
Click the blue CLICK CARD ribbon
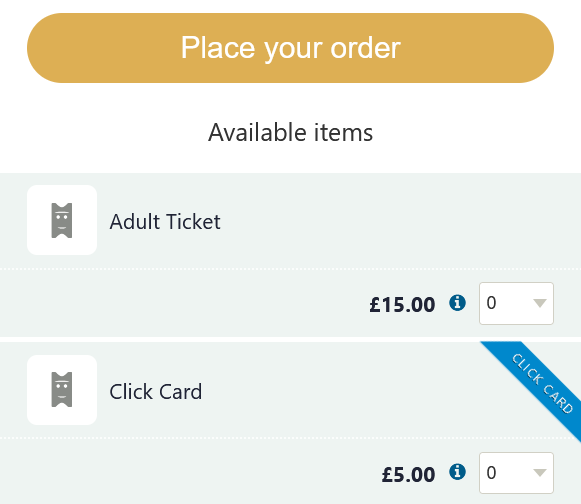537,385
